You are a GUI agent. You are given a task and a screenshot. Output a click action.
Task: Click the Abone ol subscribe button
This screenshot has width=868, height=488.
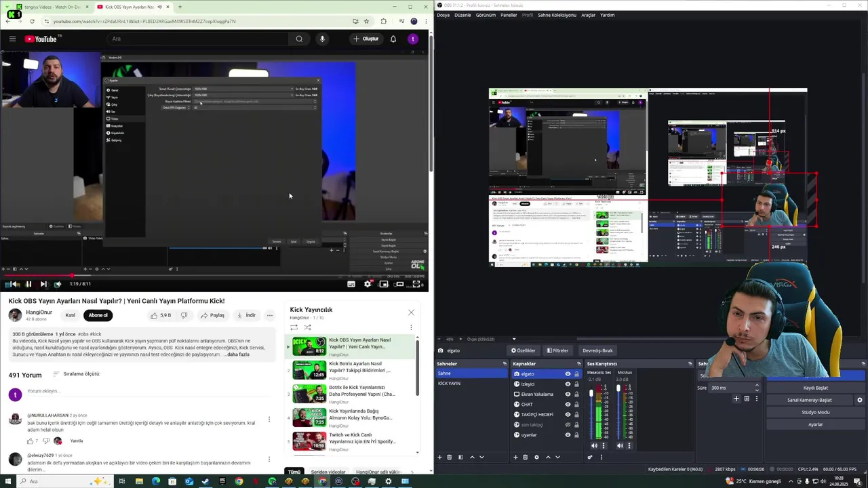coord(98,315)
